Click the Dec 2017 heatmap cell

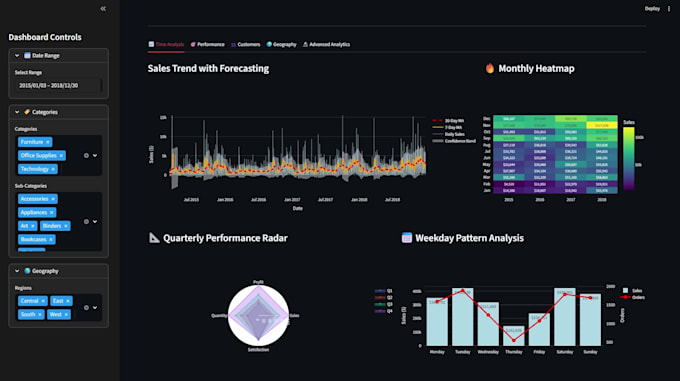[571, 119]
